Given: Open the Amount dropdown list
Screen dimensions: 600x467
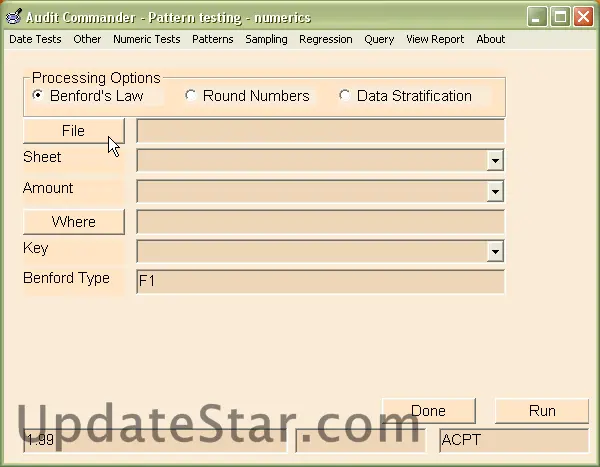Looking at the screenshot, I should (x=495, y=191).
